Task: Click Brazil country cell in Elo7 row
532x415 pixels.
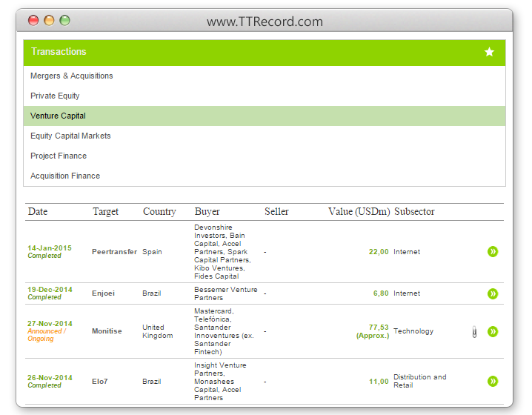Action: click(152, 382)
